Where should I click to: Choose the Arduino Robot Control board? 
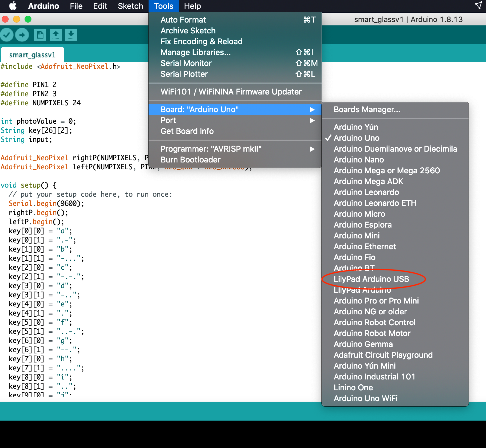pyautogui.click(x=395, y=322)
